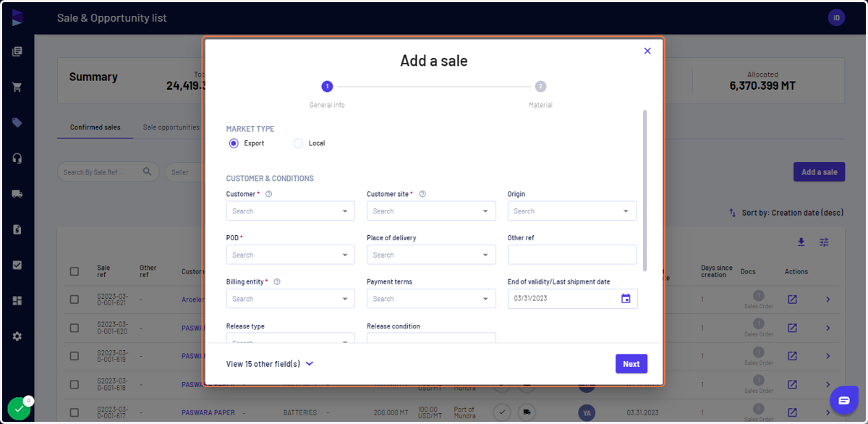868x424 pixels.
Task: Go to step 2 Material
Action: click(x=540, y=86)
